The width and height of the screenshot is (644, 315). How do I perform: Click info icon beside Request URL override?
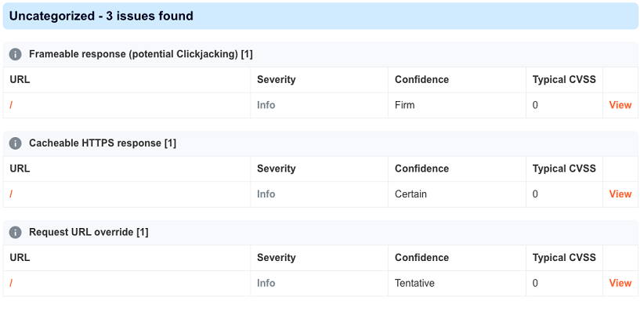click(15, 233)
